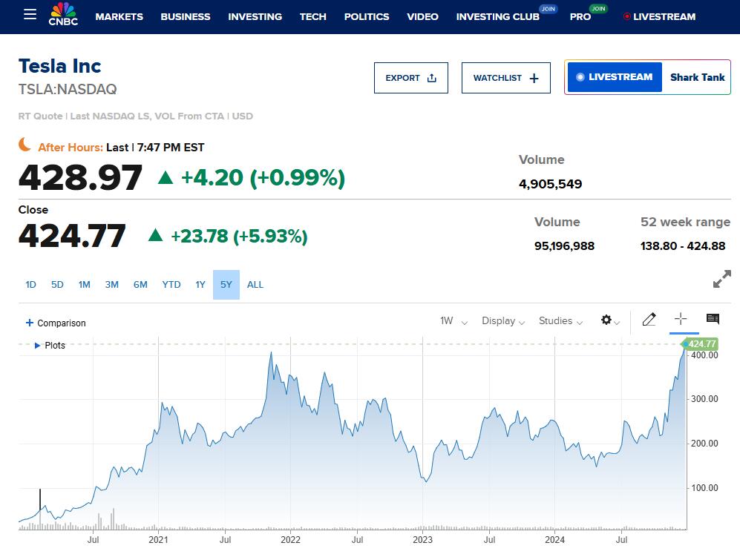Toggle the crosshair tool
Image resolution: width=740 pixels, height=560 pixels.
(681, 319)
